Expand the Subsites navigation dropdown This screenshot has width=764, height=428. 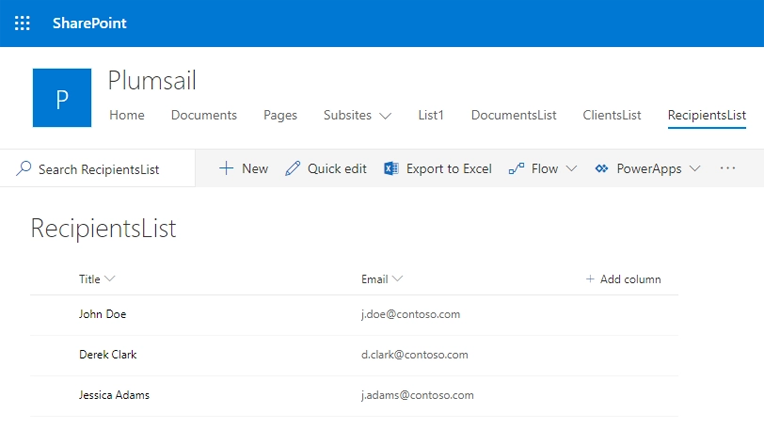tap(385, 116)
